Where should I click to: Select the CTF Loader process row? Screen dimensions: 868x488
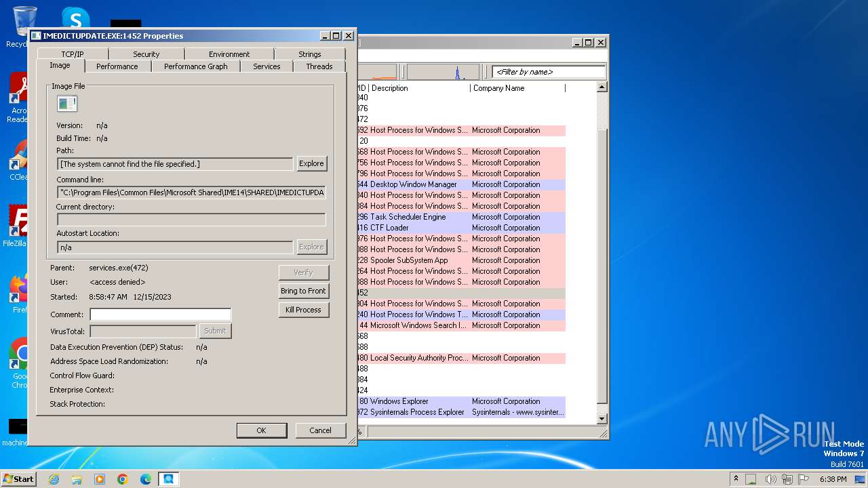[461, 228]
